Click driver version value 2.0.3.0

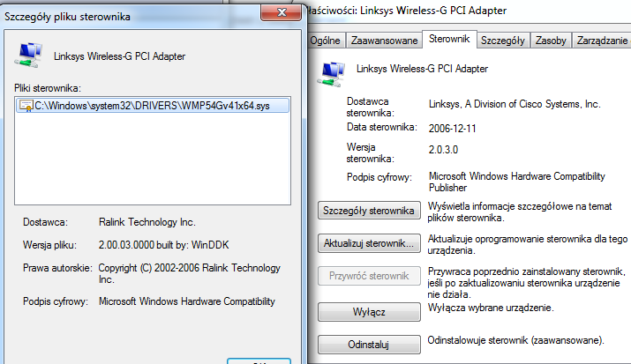(x=443, y=150)
